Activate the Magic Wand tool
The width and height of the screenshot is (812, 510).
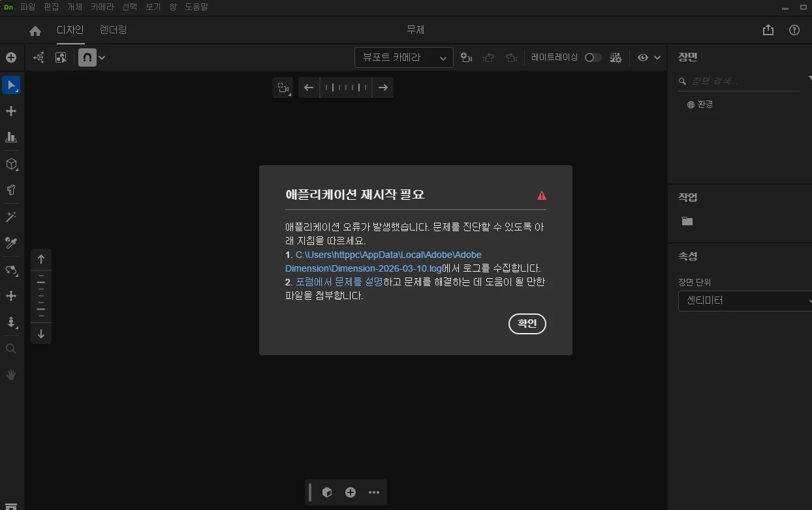click(x=11, y=217)
